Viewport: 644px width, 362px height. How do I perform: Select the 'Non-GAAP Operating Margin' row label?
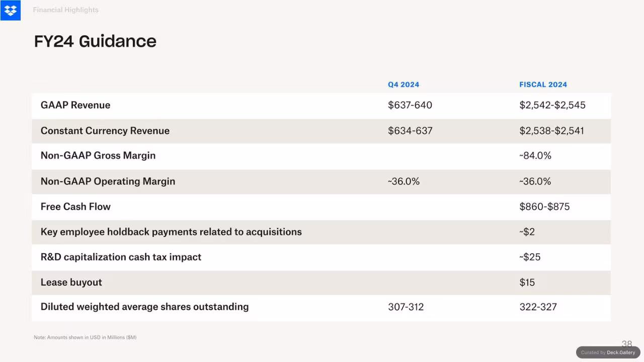108,182
